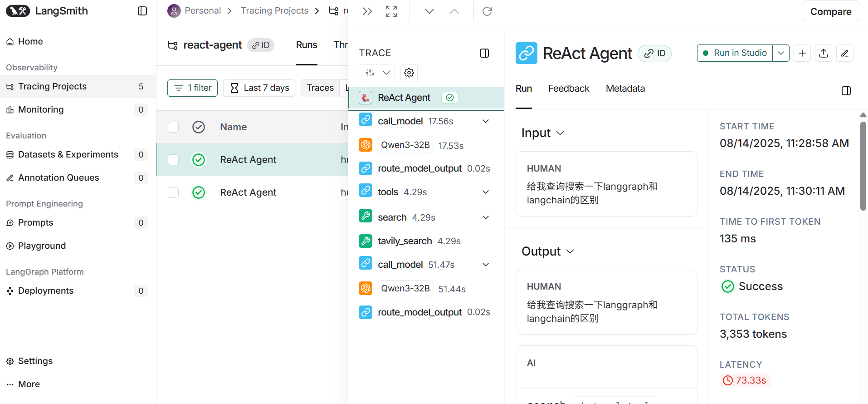Image resolution: width=868 pixels, height=404 pixels.
Task: Share the run with upload icon
Action: coord(824,53)
